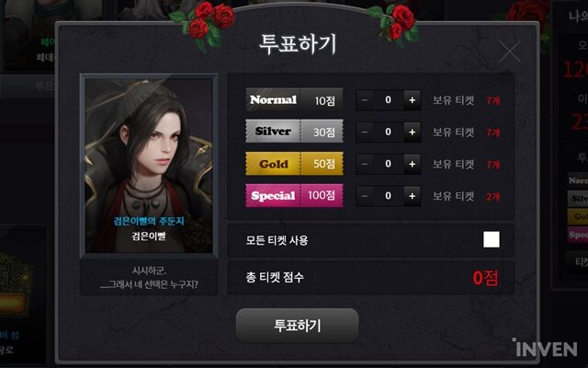The height and width of the screenshot is (368, 588).
Task: Click the Normal ticket quantity field
Action: (x=388, y=100)
